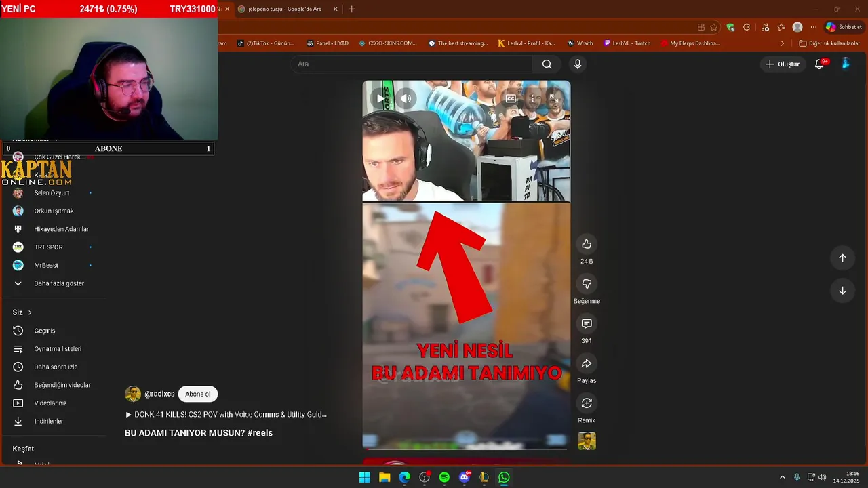
Task: Go to previous Short with up arrow
Action: (x=842, y=258)
